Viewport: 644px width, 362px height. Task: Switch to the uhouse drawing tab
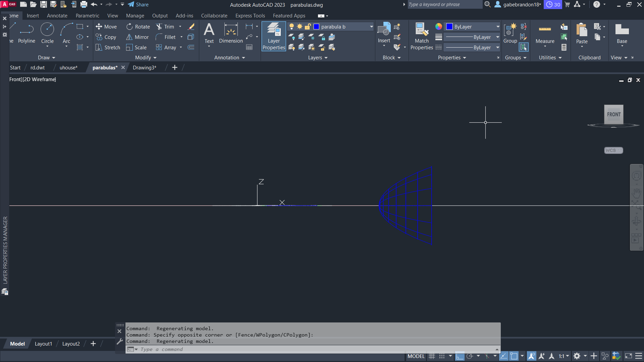pos(68,68)
